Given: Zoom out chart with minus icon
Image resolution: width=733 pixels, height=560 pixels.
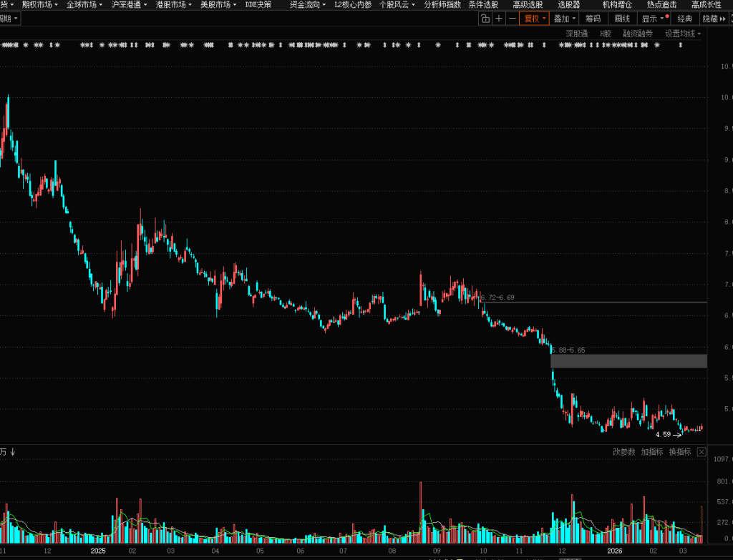Looking at the screenshot, I should click(x=512, y=19).
